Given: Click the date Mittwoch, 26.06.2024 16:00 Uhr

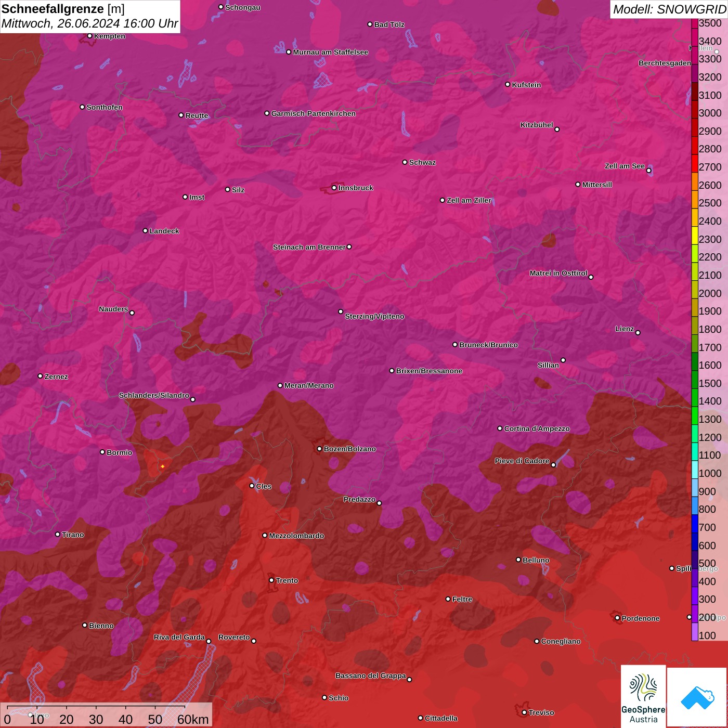Looking at the screenshot, I should click(x=89, y=24).
